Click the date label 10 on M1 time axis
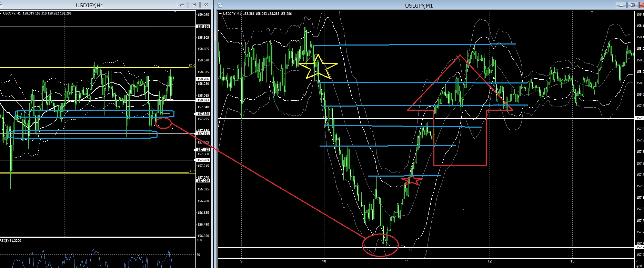The width and height of the screenshot is (644, 268). (x=324, y=261)
